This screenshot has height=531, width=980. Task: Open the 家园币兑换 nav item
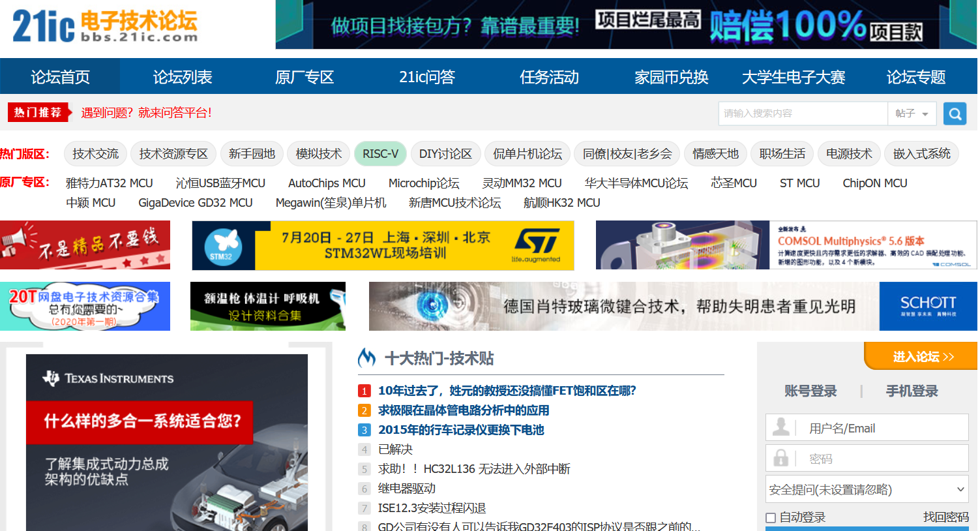pos(672,77)
